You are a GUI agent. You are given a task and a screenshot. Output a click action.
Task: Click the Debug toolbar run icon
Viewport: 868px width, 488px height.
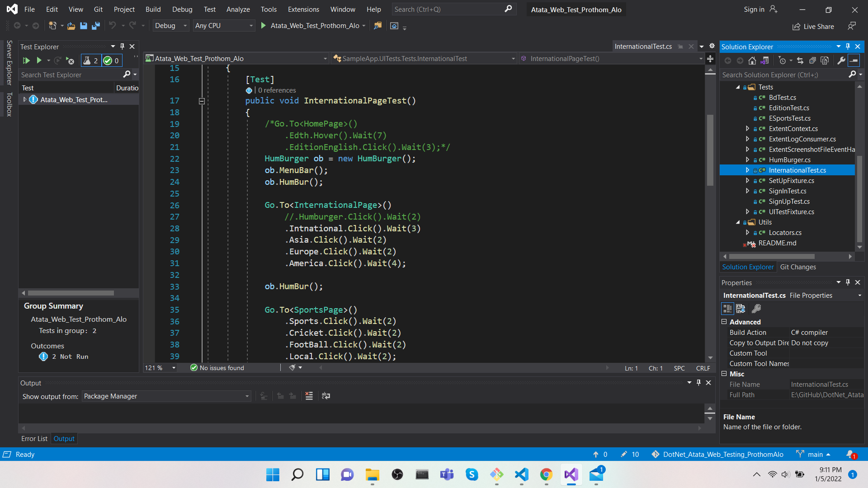click(264, 25)
